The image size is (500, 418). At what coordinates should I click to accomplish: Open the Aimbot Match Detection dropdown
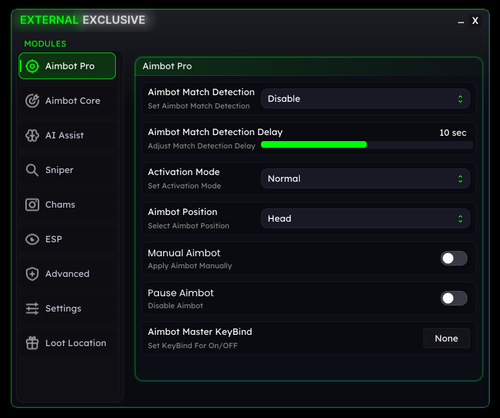coord(365,99)
